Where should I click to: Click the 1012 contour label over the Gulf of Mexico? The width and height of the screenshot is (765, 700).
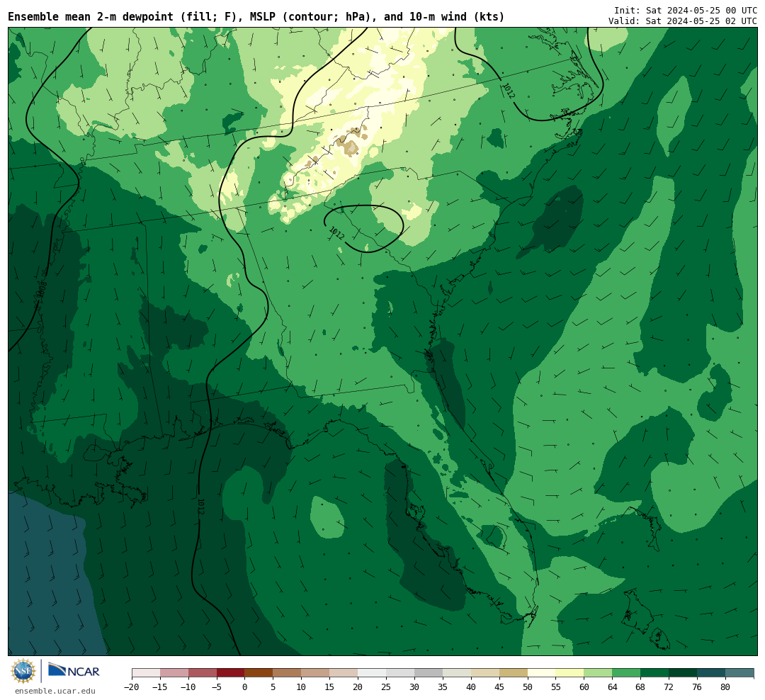(x=200, y=506)
